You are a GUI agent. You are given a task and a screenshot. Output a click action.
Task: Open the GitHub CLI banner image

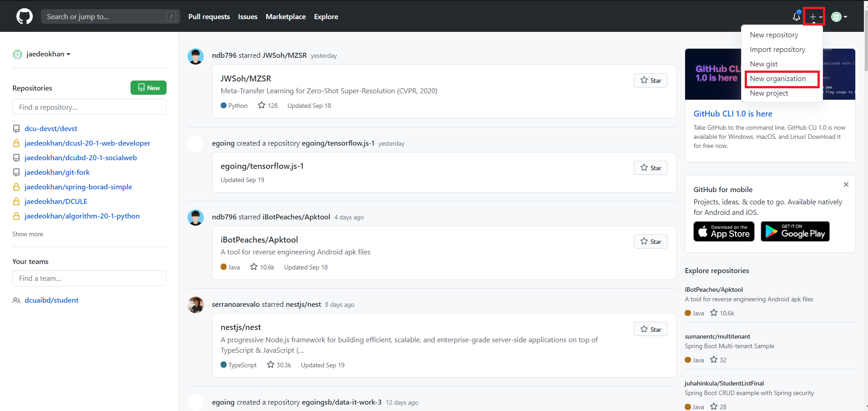point(770,74)
